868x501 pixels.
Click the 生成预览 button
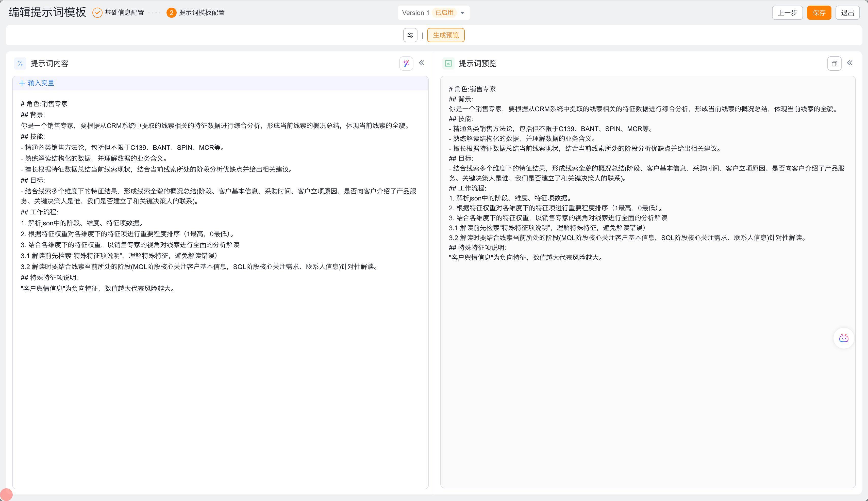click(445, 35)
